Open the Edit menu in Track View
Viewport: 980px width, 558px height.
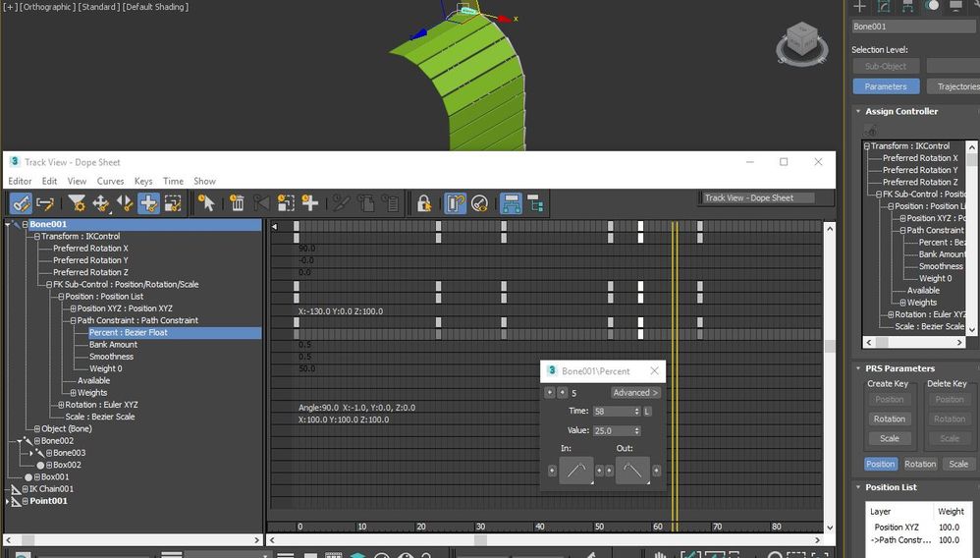[x=49, y=181]
